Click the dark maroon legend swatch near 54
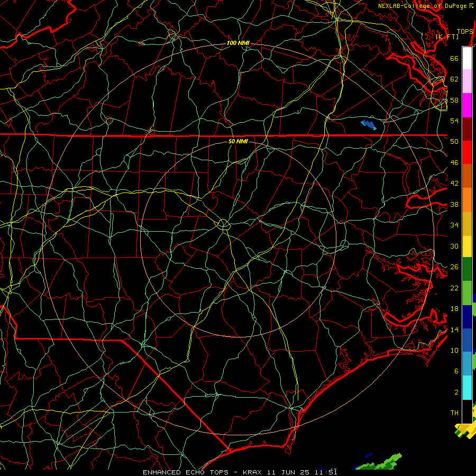Image resolution: width=476 pixels, height=476 pixels. point(467,129)
